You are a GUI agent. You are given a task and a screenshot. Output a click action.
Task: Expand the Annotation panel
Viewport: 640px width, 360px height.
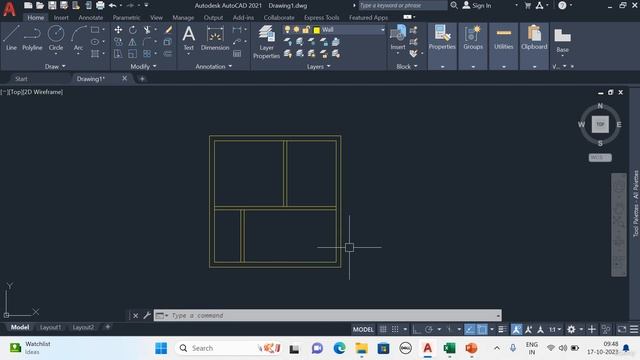213,66
